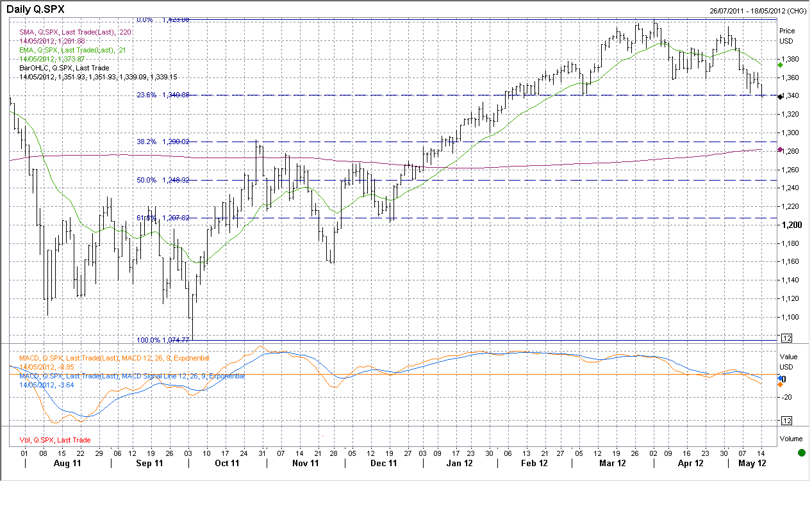Click the purple SMA diamond price marker
The height and width of the screenshot is (511, 812).
point(780,150)
